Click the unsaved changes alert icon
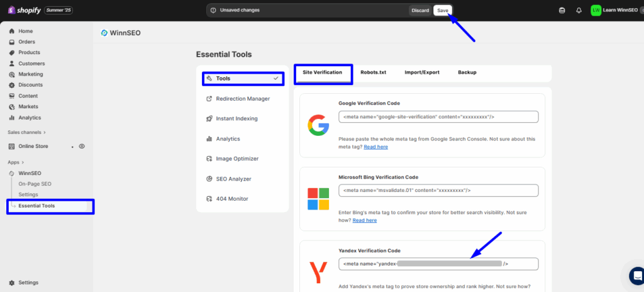The image size is (644, 292). pyautogui.click(x=213, y=10)
